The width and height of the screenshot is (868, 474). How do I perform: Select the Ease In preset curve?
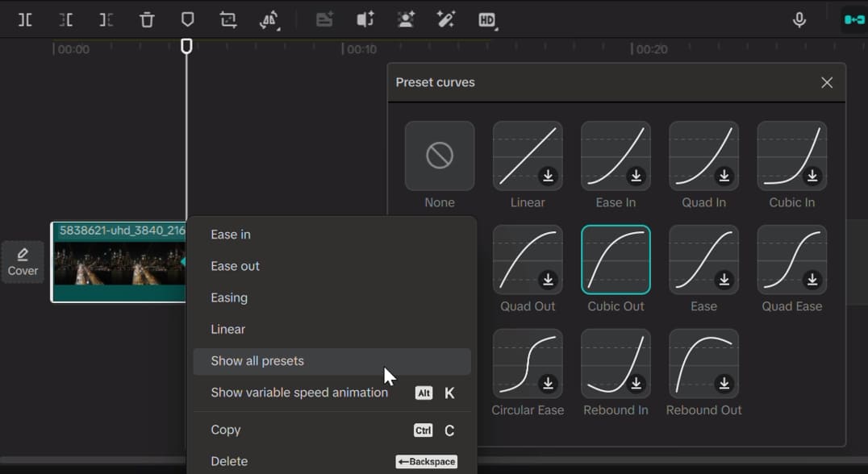click(x=616, y=156)
